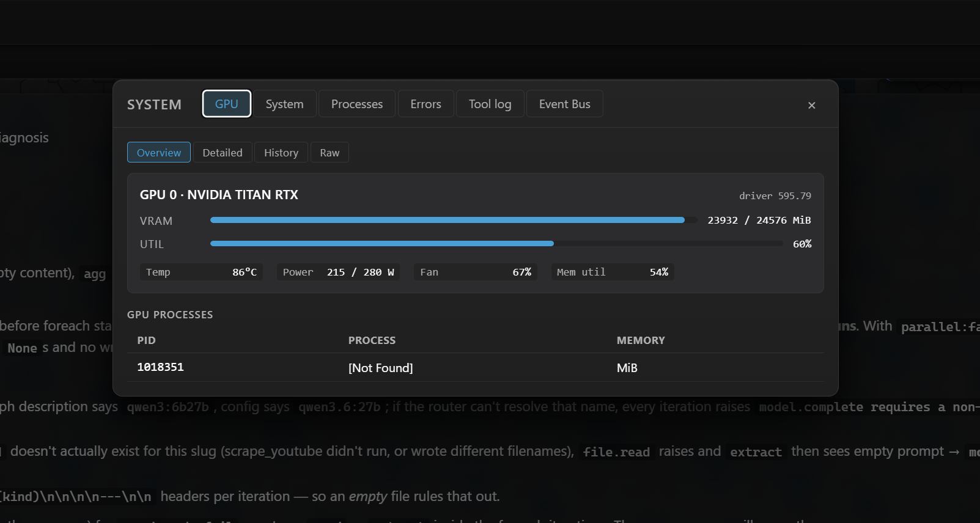Click the Temp 86°C stat

202,272
